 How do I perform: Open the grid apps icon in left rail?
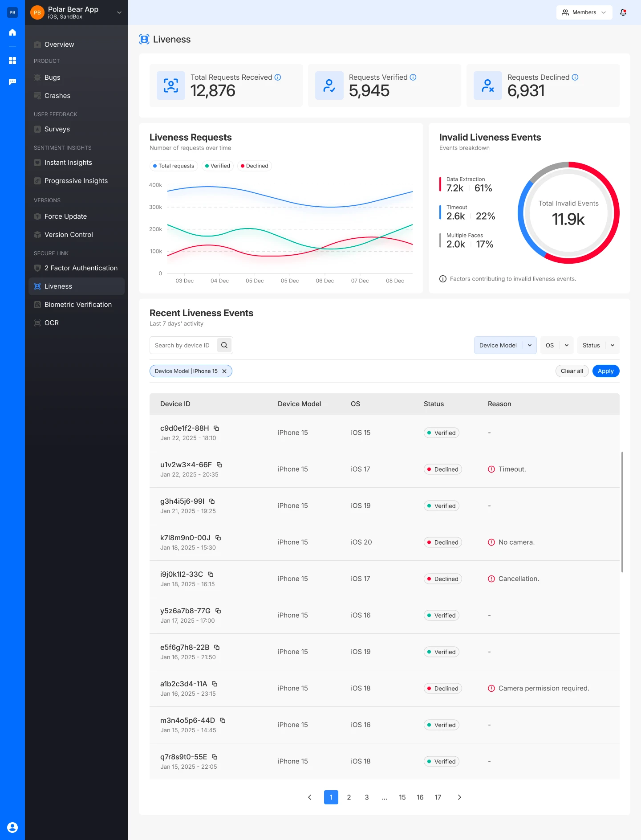coord(12,61)
